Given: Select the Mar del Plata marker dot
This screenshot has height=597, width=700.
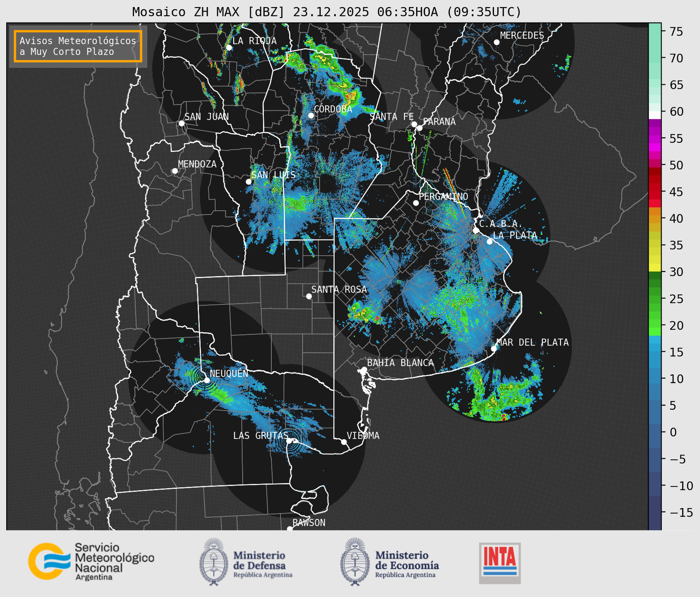Looking at the screenshot, I should 494,349.
